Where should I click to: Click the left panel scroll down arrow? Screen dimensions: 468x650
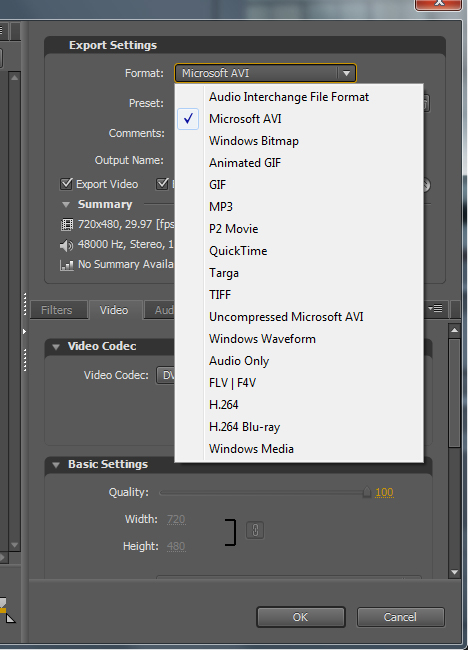[x=15, y=545]
